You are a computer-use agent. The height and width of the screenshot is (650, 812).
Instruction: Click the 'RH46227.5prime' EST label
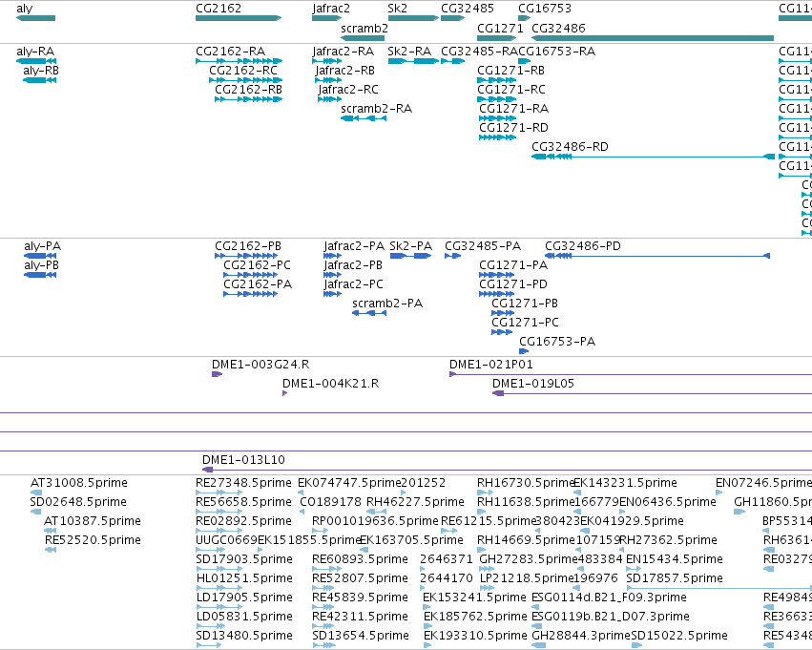[415, 502]
